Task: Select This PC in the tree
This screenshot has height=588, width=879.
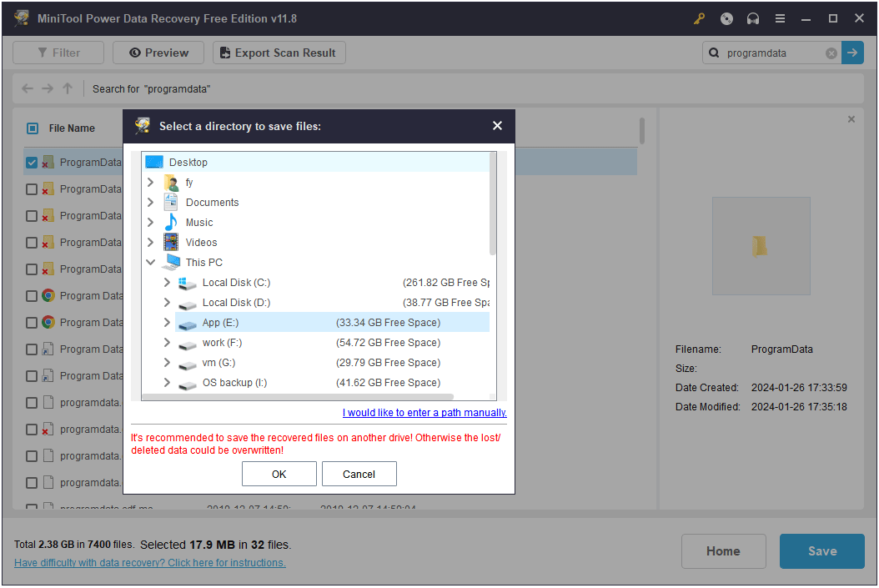Action: click(204, 263)
